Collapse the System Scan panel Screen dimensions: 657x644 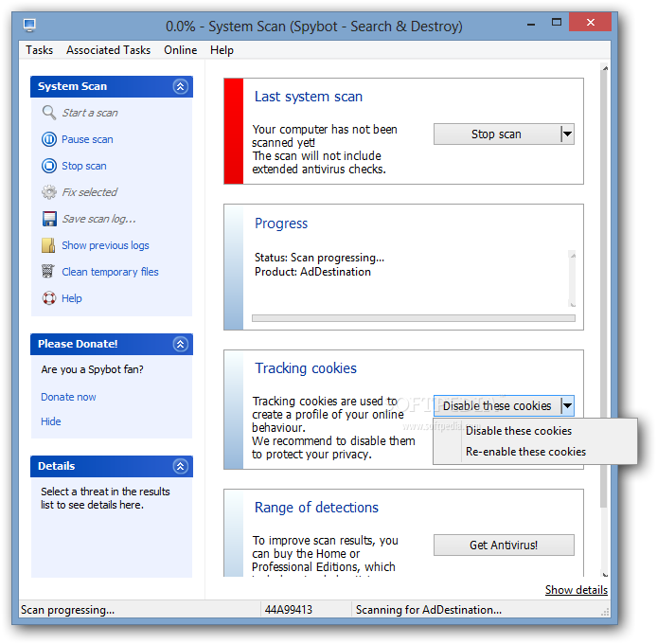pos(180,86)
